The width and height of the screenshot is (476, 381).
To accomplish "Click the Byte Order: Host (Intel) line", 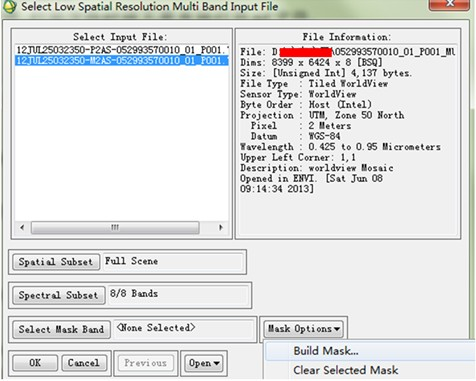I will tap(306, 105).
